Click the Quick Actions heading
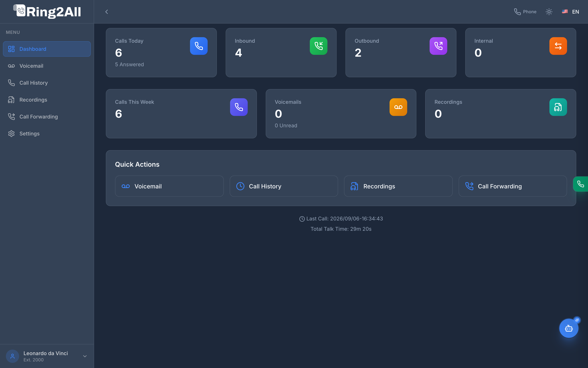The image size is (588, 368). pyautogui.click(x=137, y=164)
